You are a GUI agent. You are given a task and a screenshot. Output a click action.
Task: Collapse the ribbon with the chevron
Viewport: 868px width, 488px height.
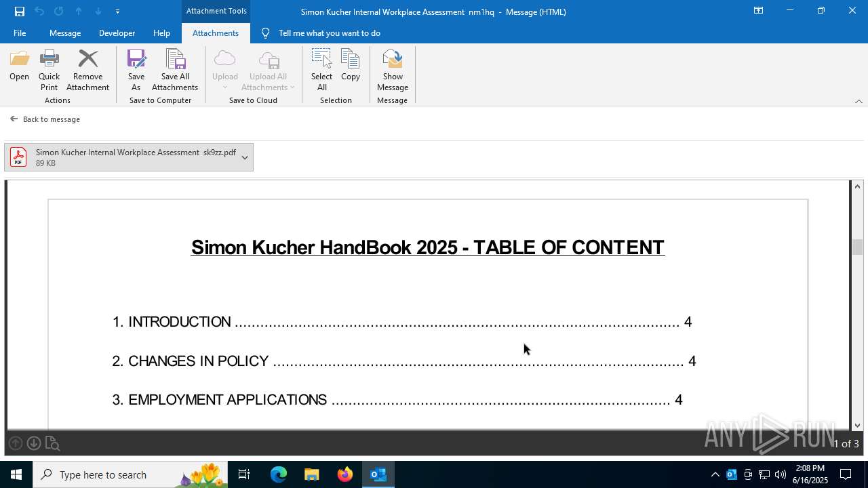point(859,101)
